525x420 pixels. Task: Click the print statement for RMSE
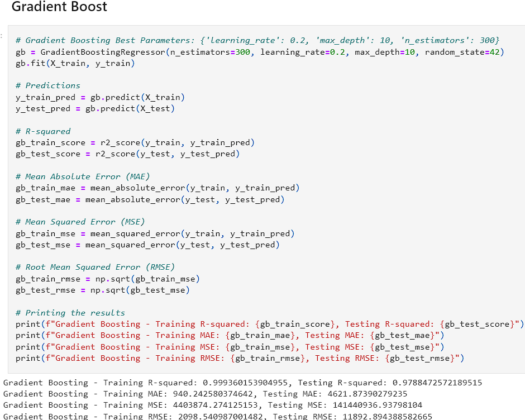240,359
